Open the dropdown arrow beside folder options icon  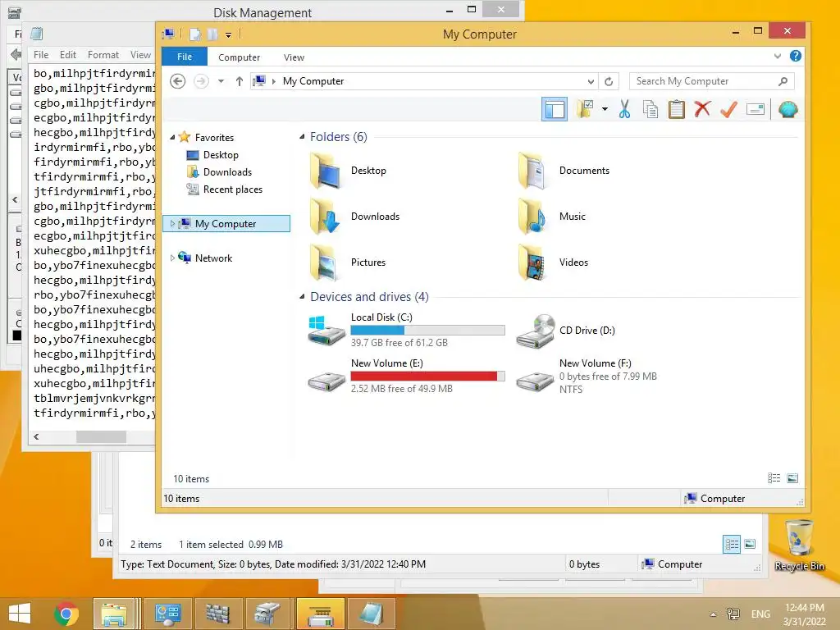(x=605, y=109)
